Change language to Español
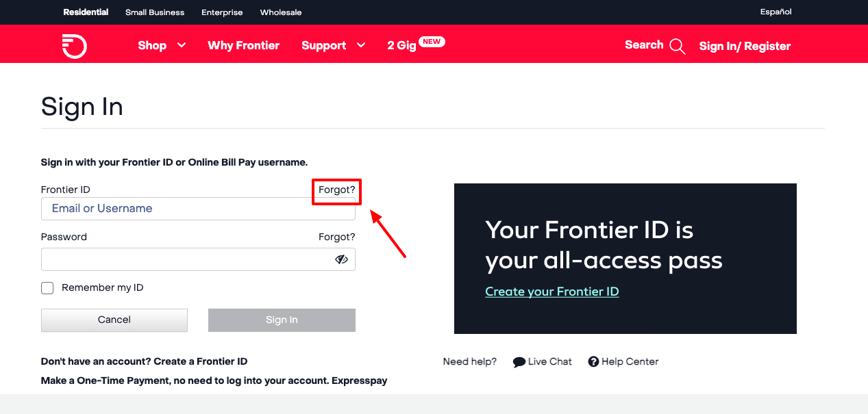Screen dimensions: 868x414 click(775, 12)
